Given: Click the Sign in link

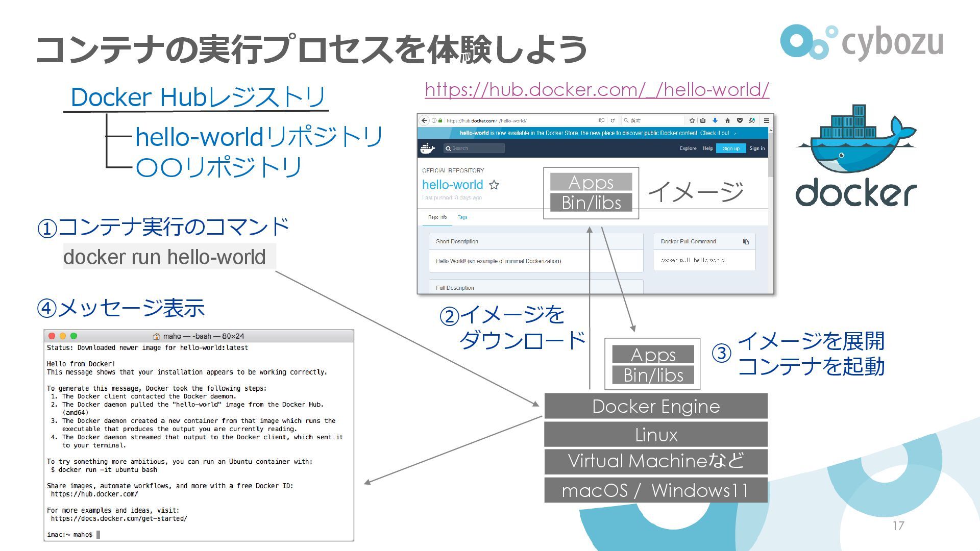Looking at the screenshot, I should coord(757,148).
